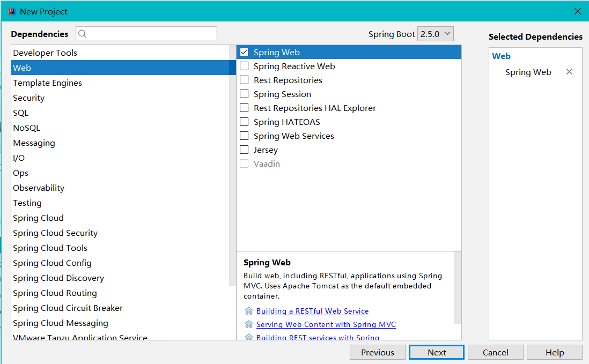Select the Web category
589x364 pixels.
pos(120,68)
